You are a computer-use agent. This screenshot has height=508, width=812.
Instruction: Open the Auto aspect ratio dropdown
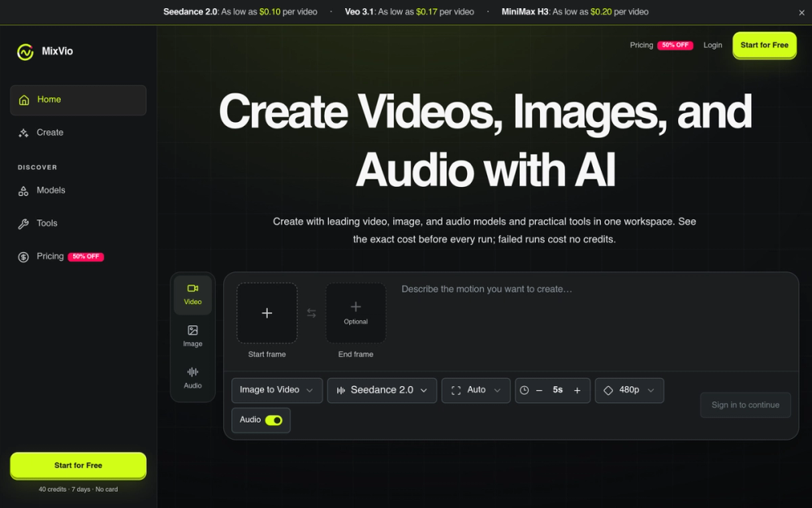coord(476,390)
